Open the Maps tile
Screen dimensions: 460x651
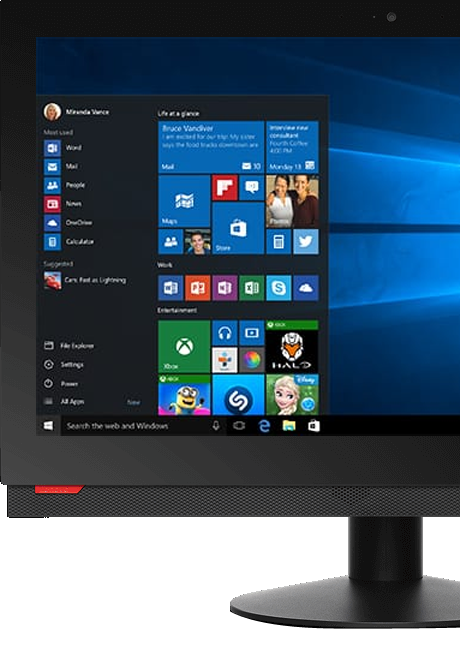[x=184, y=201]
